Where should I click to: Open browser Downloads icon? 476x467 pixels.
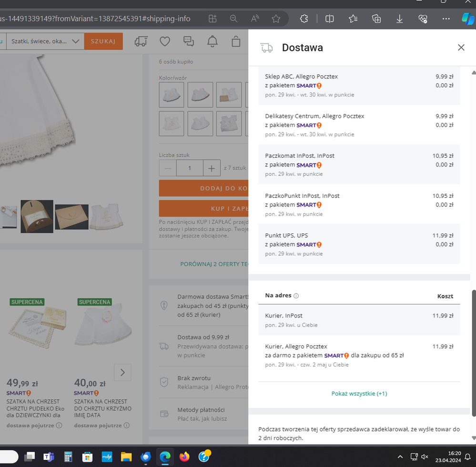tap(399, 19)
